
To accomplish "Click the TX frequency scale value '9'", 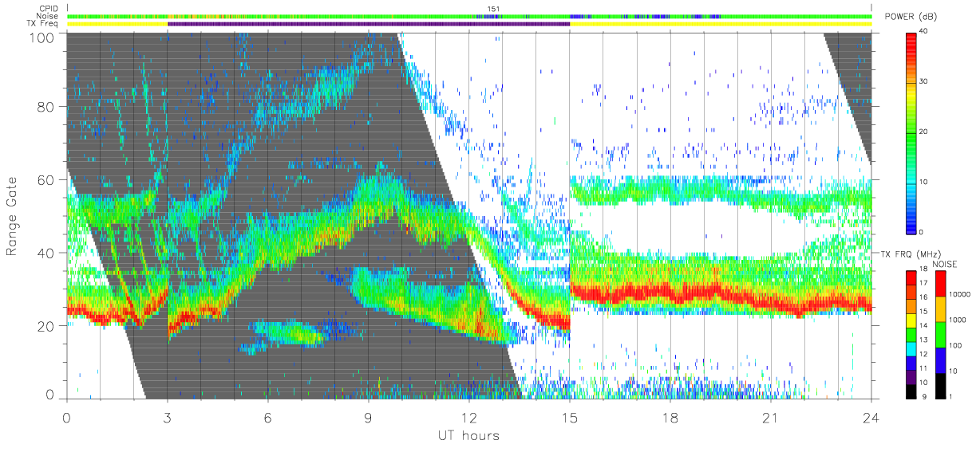I will tap(926, 395).
